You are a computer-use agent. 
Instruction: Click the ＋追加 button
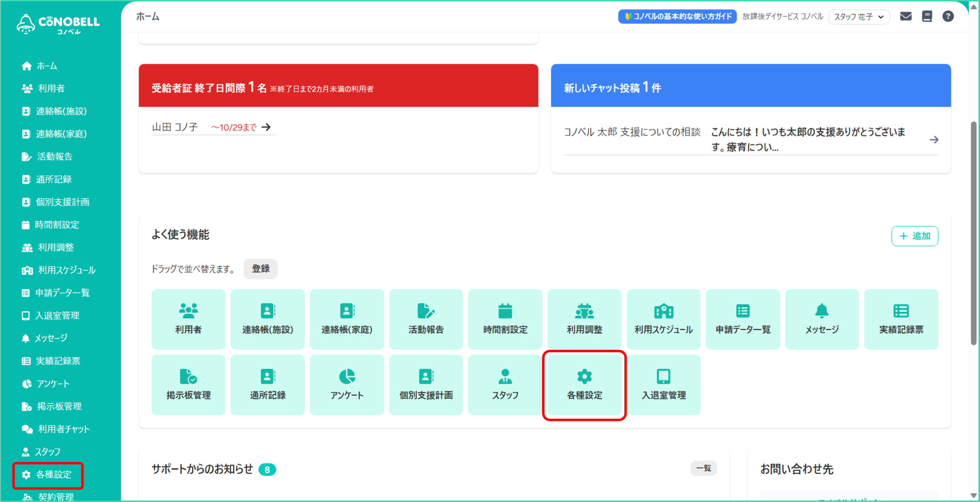(x=914, y=236)
